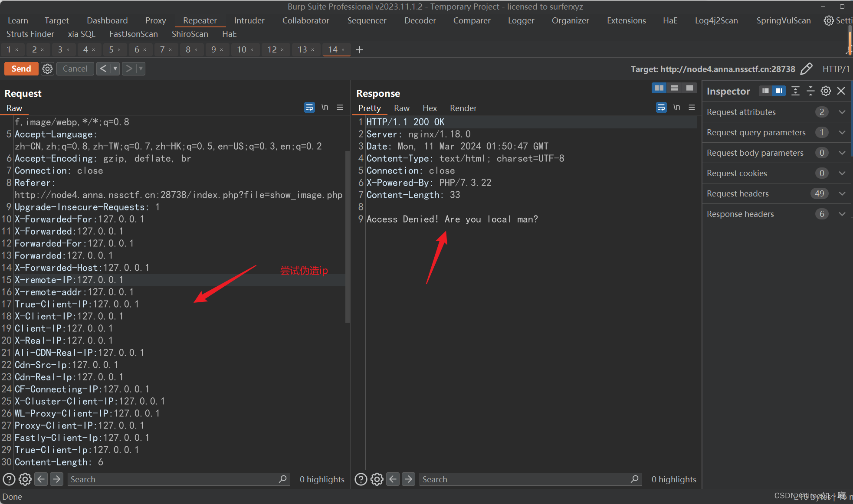Click the Cancel button
Image resolution: width=853 pixels, height=504 pixels.
75,69
